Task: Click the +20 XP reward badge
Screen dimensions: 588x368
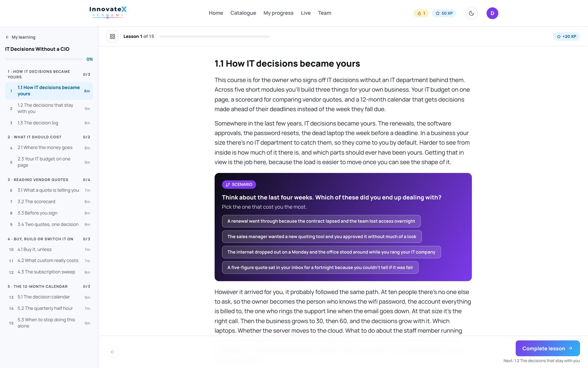Action: [x=566, y=36]
